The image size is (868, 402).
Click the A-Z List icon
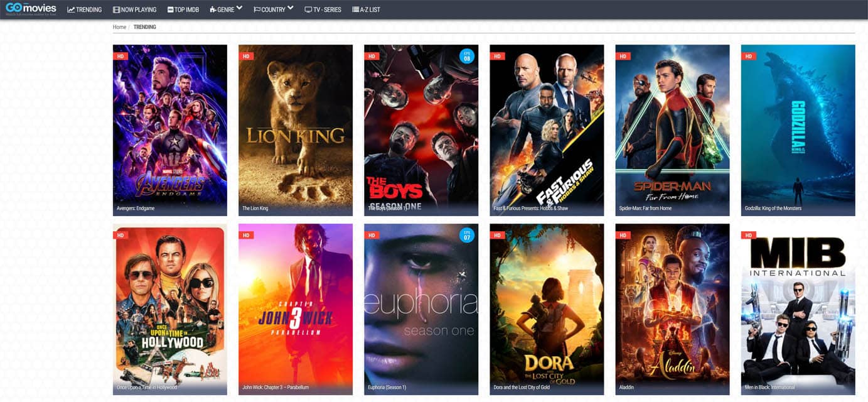point(355,10)
